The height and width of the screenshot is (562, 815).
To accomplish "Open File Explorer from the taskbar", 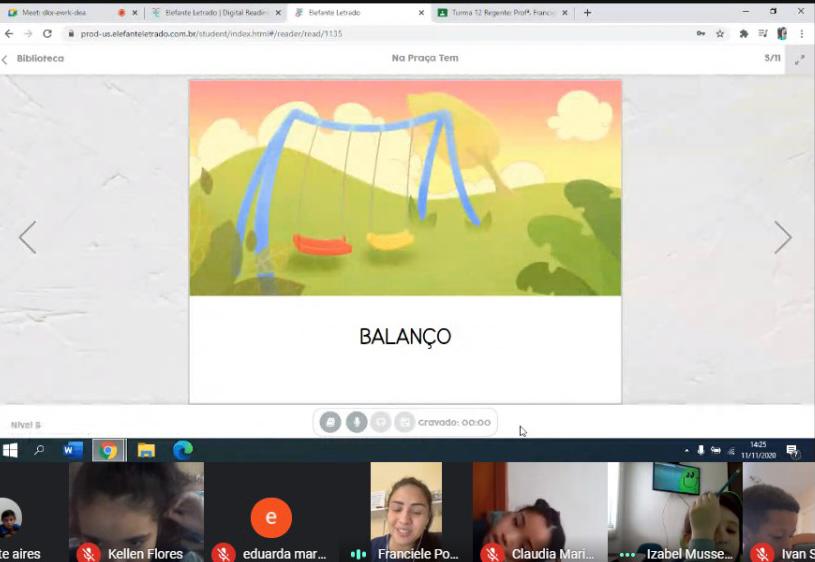I will point(146,450).
